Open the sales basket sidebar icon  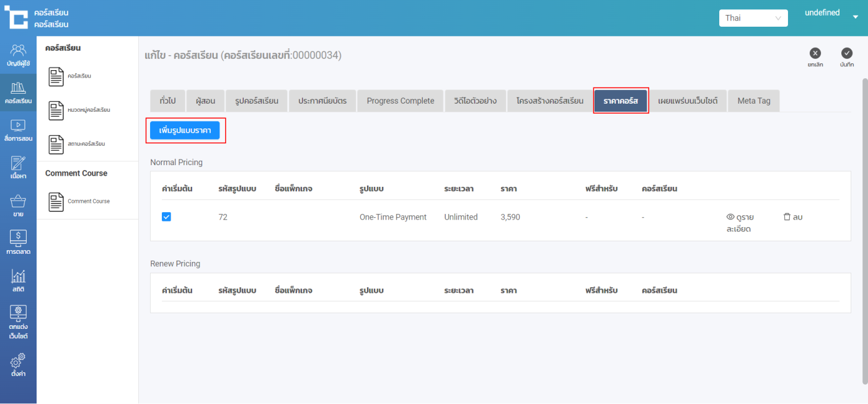click(x=18, y=202)
